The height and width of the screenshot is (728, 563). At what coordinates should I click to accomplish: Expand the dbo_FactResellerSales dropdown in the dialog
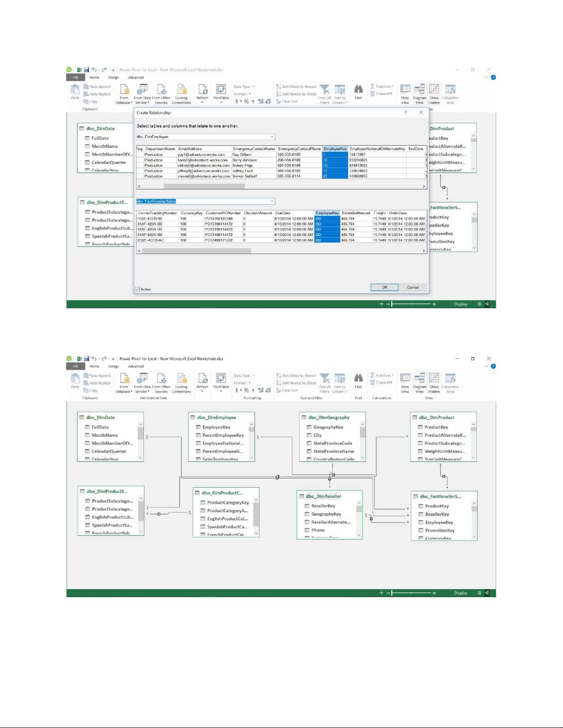[x=272, y=201]
